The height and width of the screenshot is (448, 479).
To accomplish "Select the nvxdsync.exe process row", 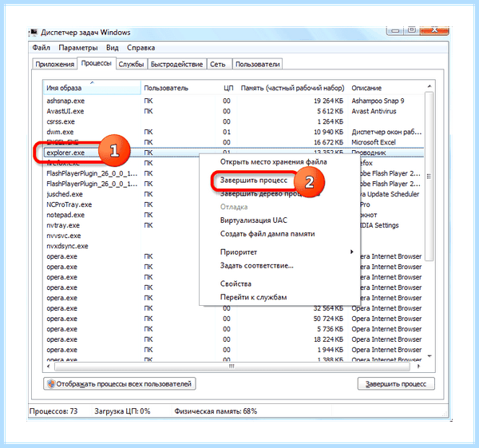I will pyautogui.click(x=121, y=246).
